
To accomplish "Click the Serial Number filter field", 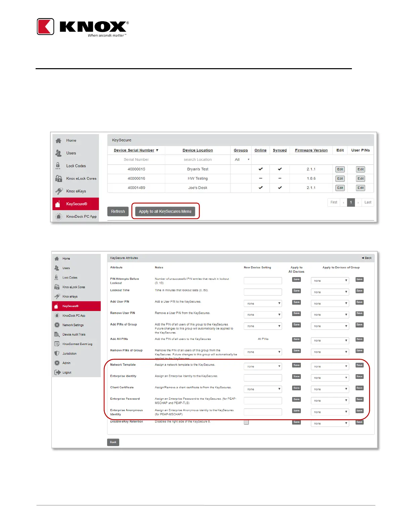I will pos(136,160).
